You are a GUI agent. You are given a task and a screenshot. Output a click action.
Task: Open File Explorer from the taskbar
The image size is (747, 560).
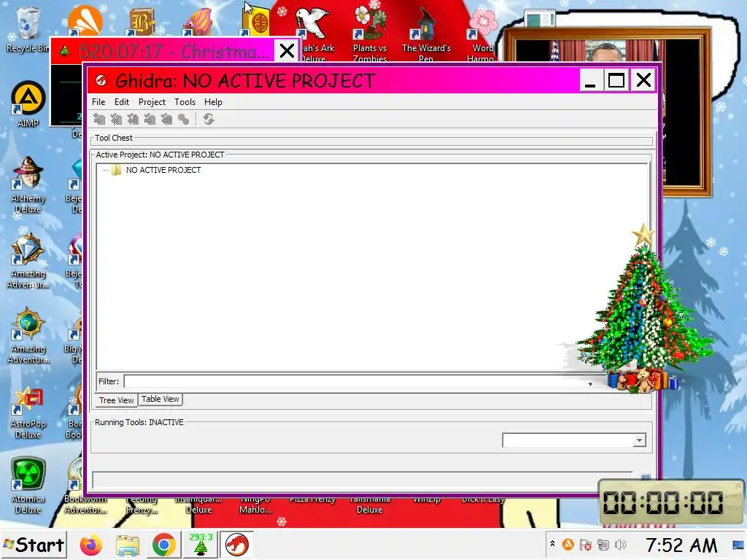point(127,545)
